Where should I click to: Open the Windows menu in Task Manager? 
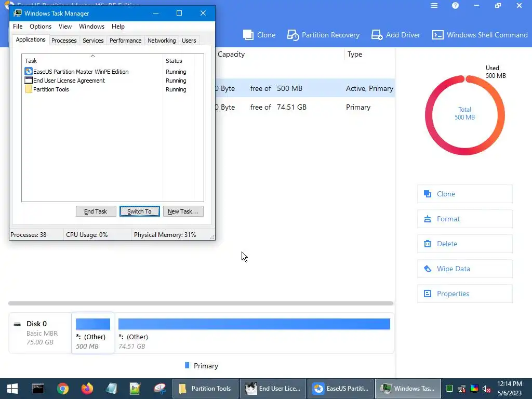91,26
